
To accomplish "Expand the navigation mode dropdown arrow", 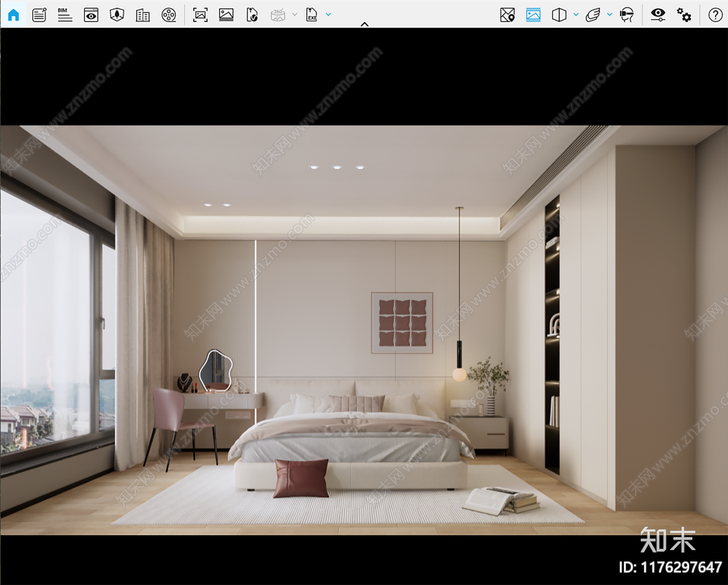I will point(610,15).
